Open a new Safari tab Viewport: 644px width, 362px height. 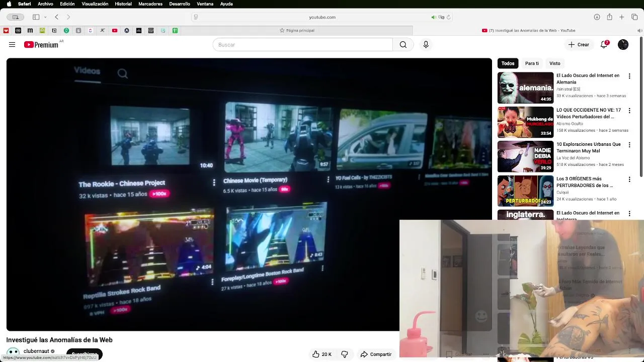622,17
